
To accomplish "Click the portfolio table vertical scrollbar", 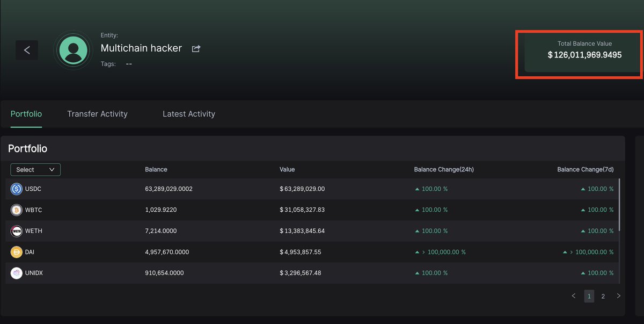I will click(x=619, y=205).
